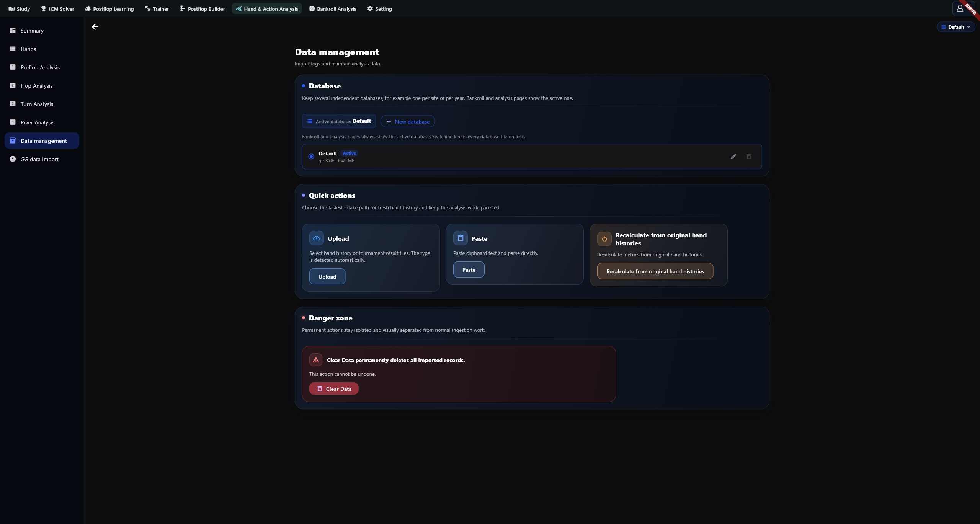Go to Preflop Analysis in sidebar
The height and width of the screenshot is (524, 980).
42,67
